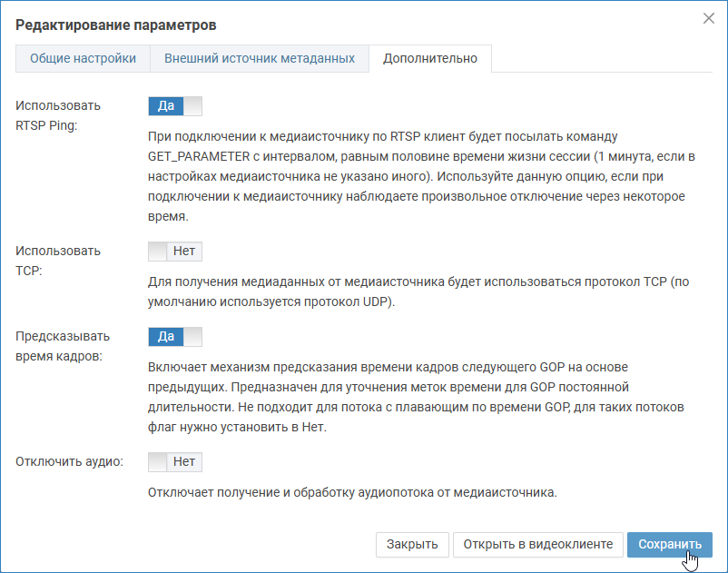Select the Дополнительно tab
The width and height of the screenshot is (728, 573).
[429, 58]
